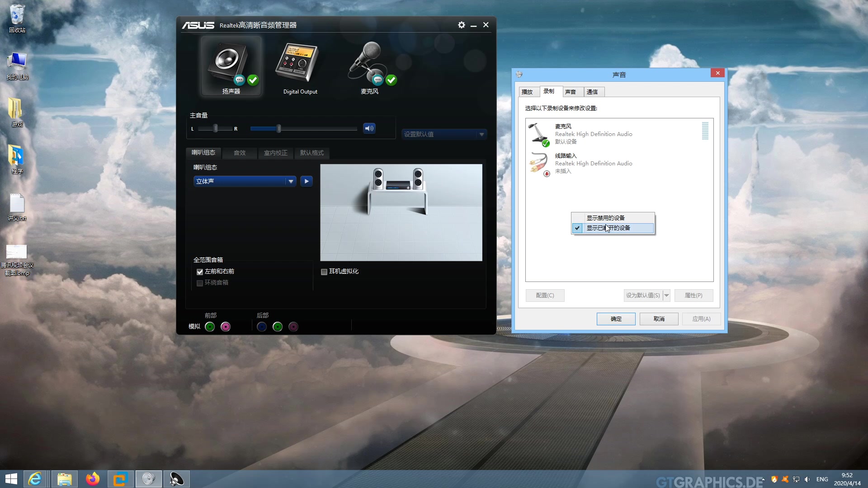Choose 显示禁用的设备 from context menu
The height and width of the screenshot is (488, 868).
click(613, 218)
